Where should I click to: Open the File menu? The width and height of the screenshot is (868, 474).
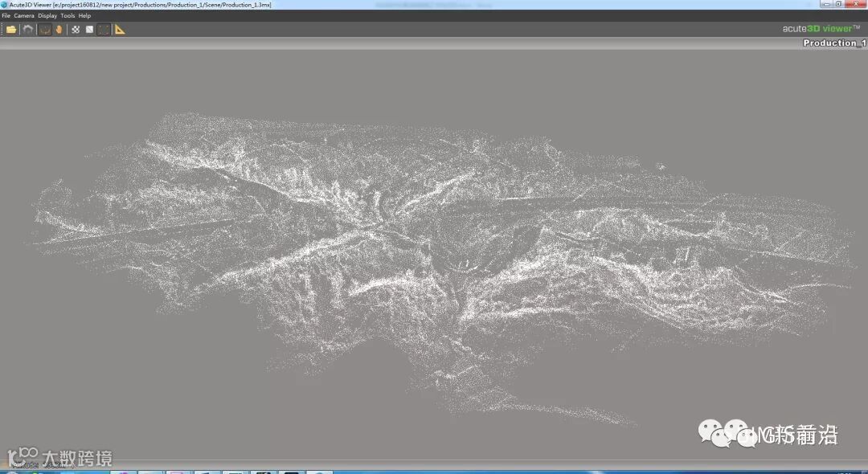pyautogui.click(x=6, y=15)
